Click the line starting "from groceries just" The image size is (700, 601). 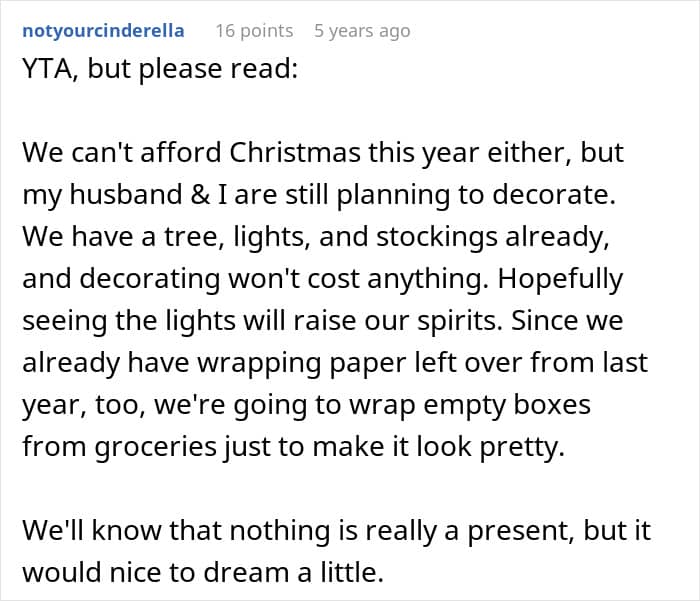click(294, 447)
